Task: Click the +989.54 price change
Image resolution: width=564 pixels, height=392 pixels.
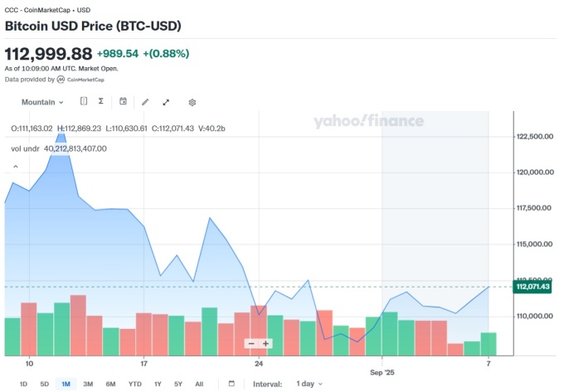Action: click(x=117, y=54)
